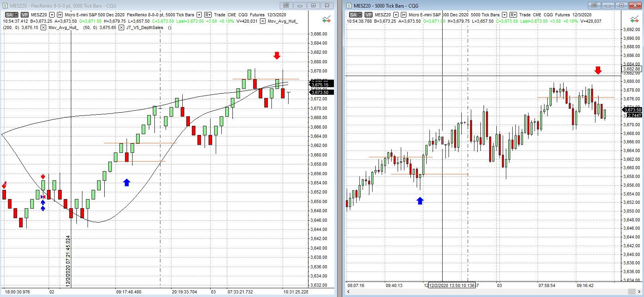Screen dimensions: 644x297
Task: Click the 18:00:30.976 time axis label
Action: click(17, 292)
